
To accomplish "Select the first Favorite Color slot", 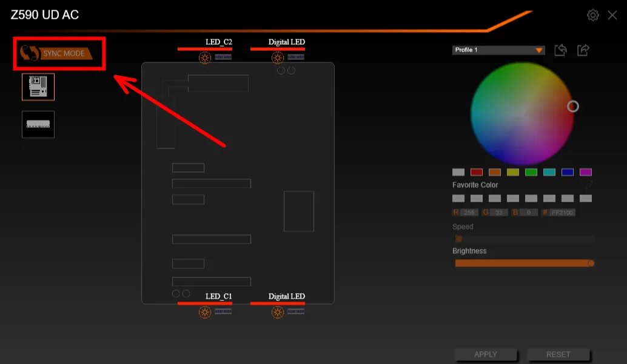I will [x=458, y=199].
